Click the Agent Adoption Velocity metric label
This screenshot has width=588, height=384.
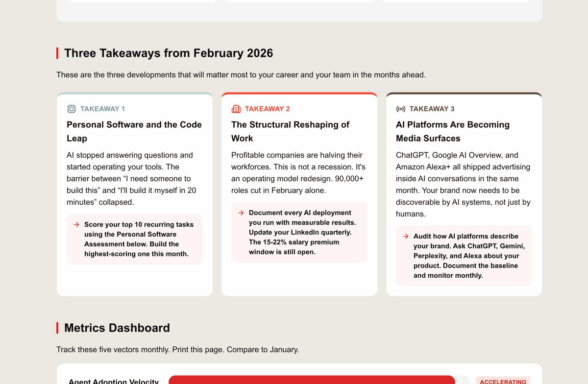(x=114, y=381)
